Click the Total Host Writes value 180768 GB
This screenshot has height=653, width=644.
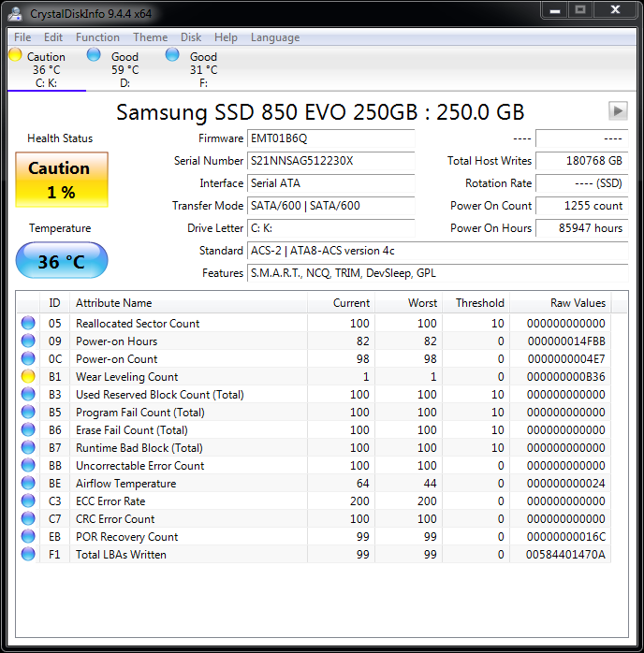(x=582, y=161)
